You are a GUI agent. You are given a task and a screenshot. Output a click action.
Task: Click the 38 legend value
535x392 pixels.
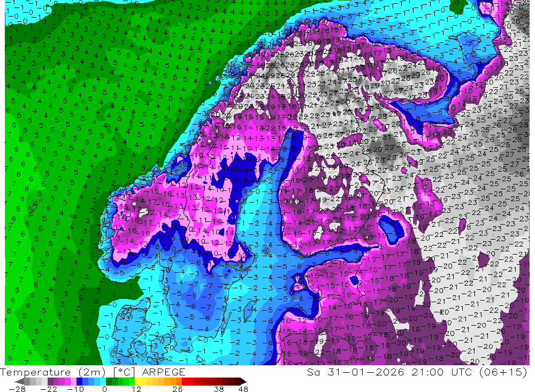[x=218, y=389]
